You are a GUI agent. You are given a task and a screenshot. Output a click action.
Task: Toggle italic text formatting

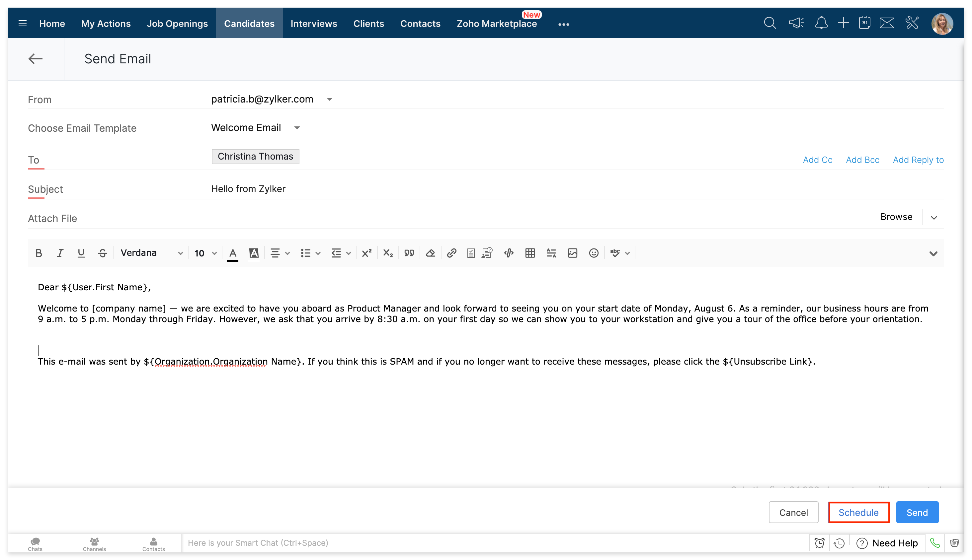pyautogui.click(x=60, y=253)
